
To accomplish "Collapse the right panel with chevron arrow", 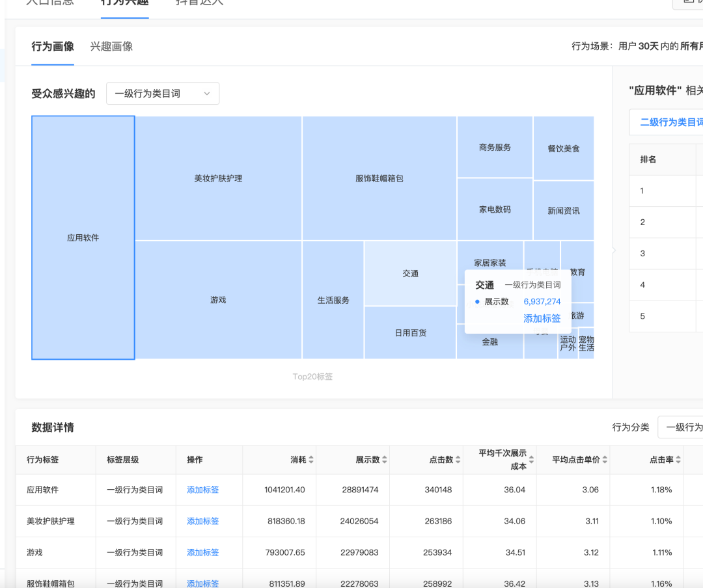I will coord(613,250).
